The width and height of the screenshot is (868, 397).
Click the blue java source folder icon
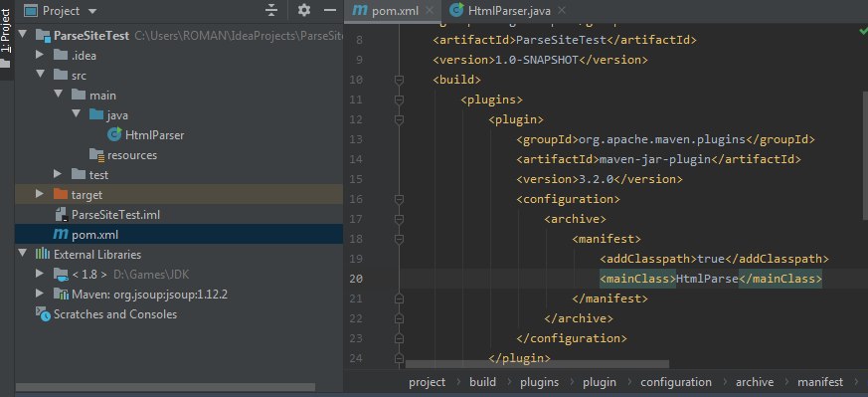[96, 114]
